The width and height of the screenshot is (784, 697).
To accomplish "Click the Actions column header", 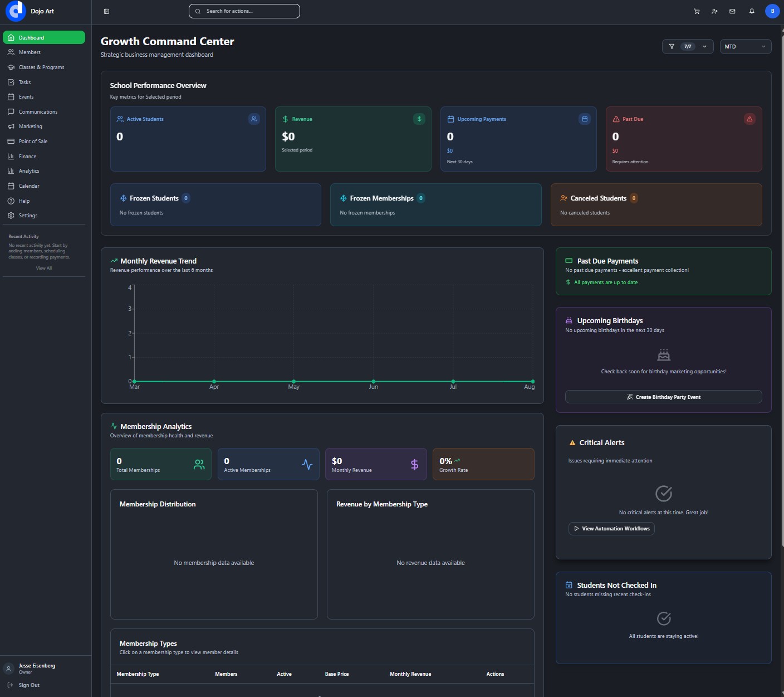I will tap(495, 674).
